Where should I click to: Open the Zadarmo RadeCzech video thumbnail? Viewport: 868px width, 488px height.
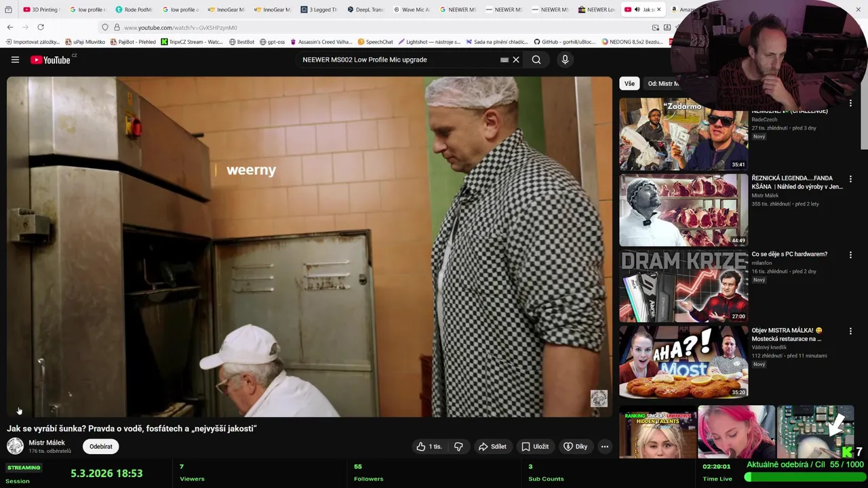[684, 134]
